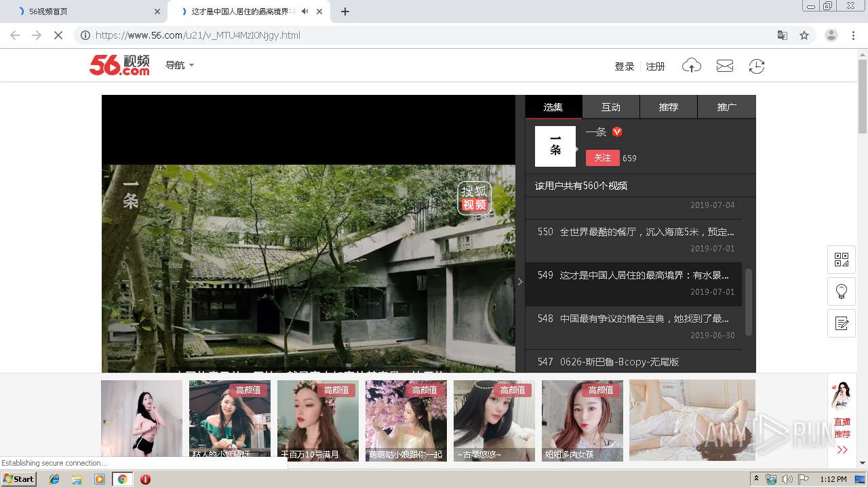Show hidden system tray icons

(756, 479)
